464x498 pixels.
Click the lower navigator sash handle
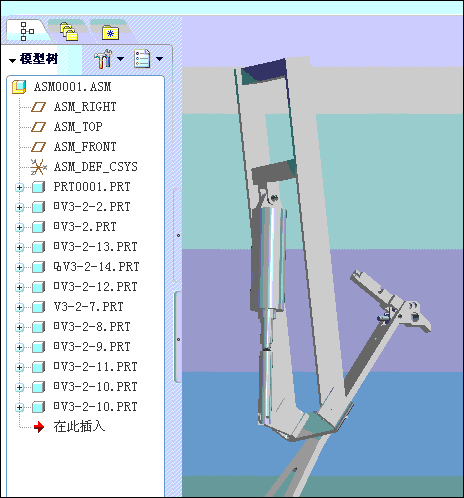click(178, 337)
